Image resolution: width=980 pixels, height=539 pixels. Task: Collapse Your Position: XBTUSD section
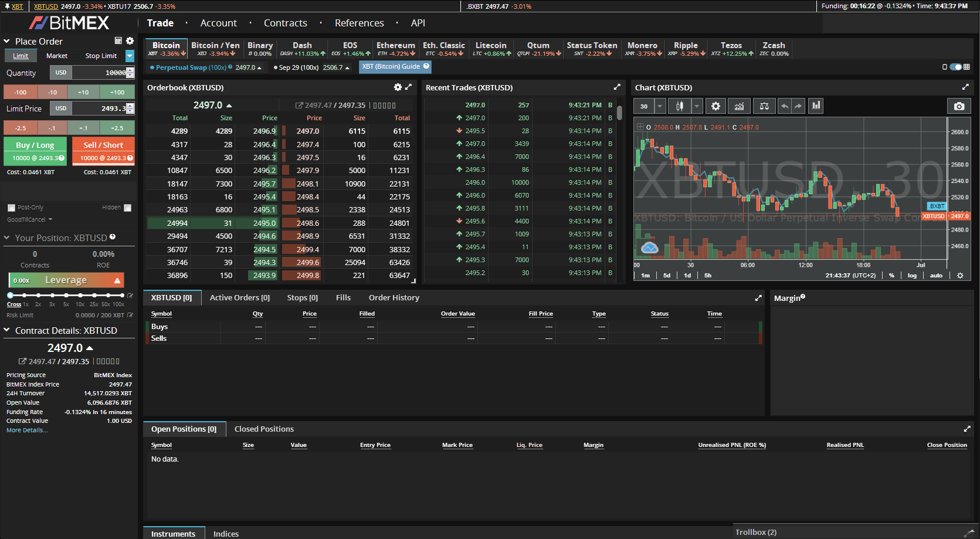click(7, 238)
